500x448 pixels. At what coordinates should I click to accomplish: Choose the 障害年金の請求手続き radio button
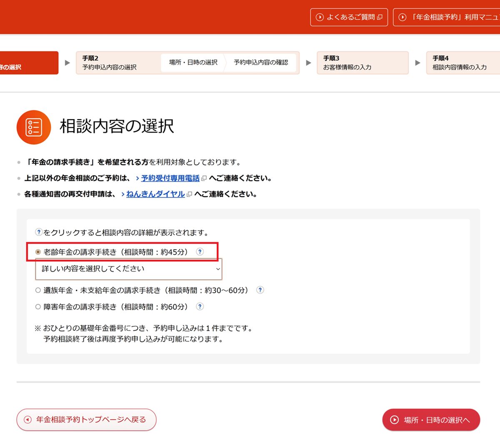tap(38, 307)
